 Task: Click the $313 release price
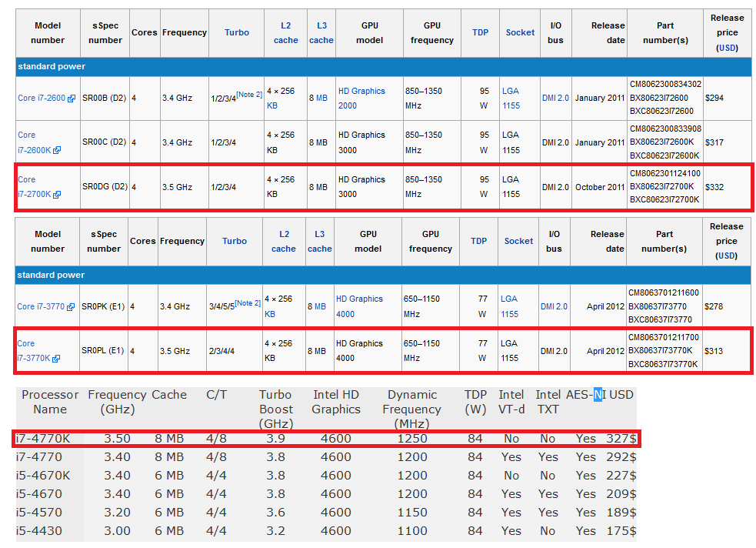tap(714, 351)
